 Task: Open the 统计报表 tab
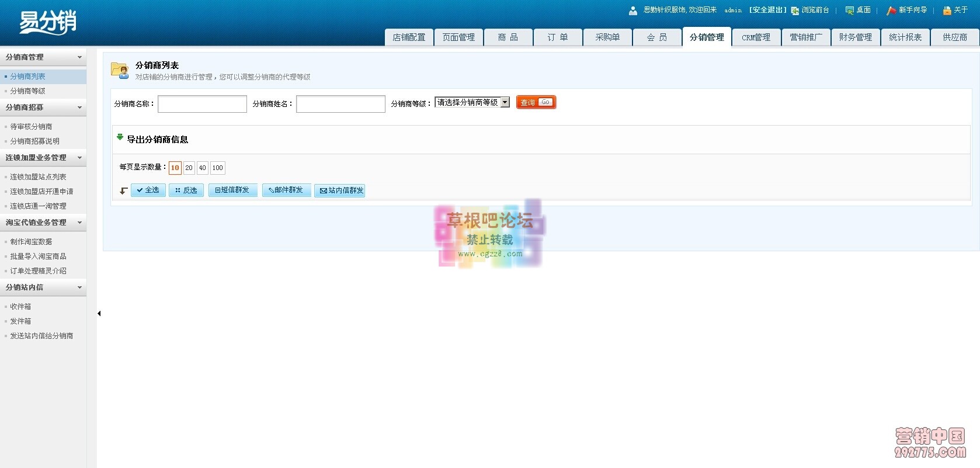(x=905, y=37)
